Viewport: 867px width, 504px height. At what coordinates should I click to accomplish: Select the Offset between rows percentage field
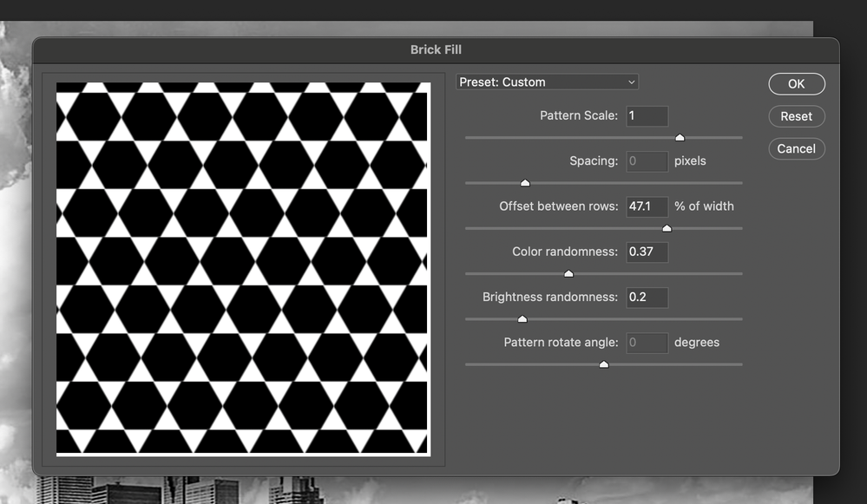click(647, 206)
